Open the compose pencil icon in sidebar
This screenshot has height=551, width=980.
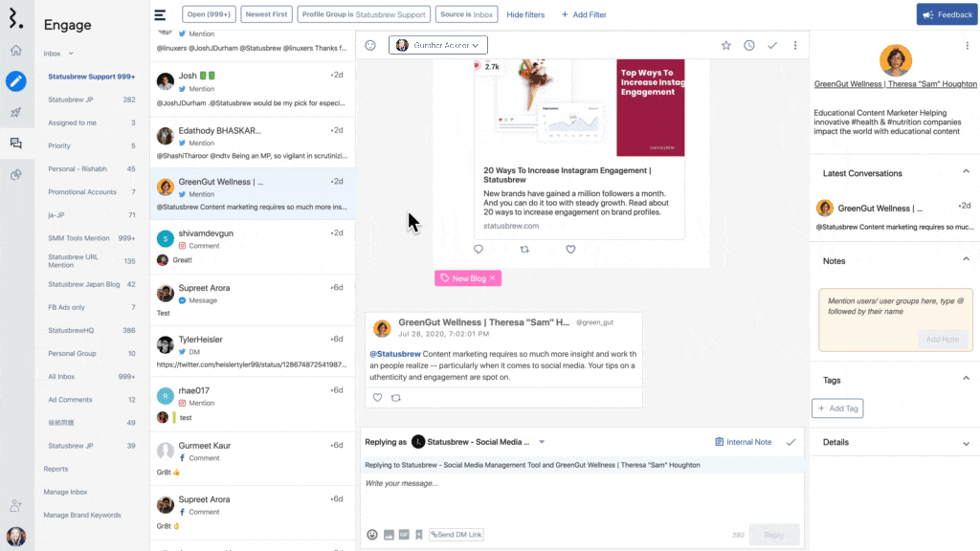16,81
